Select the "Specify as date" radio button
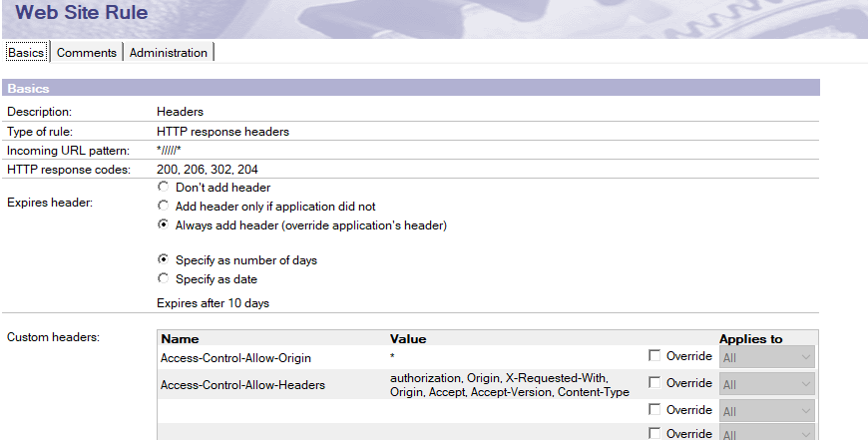The image size is (868, 440). coord(164,279)
